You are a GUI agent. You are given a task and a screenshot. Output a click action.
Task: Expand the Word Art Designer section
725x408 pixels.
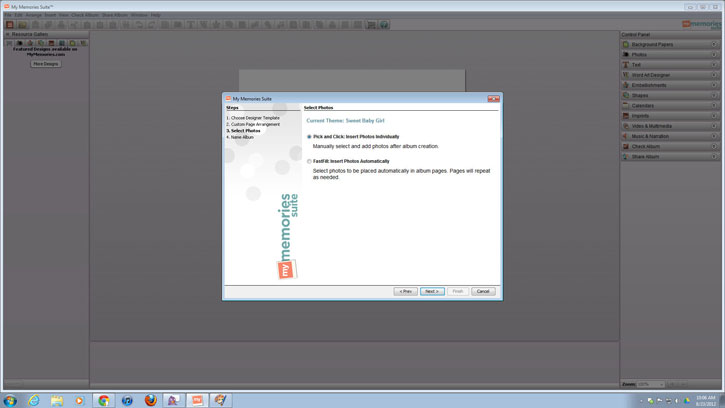point(670,75)
